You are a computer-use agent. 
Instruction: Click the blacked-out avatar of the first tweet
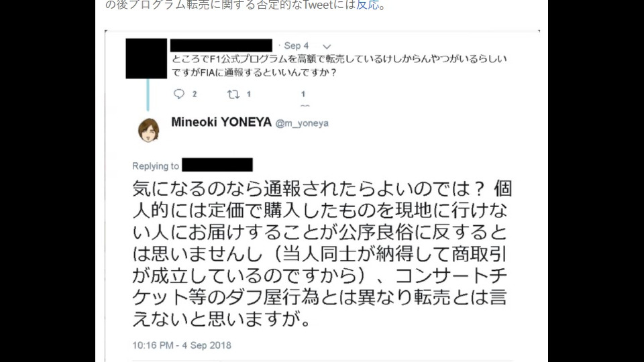point(146,58)
